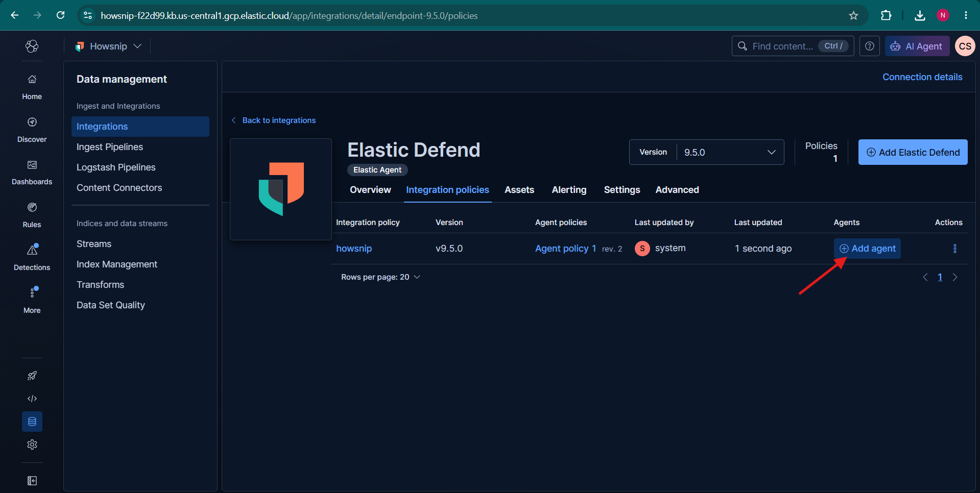This screenshot has width=980, height=493.
Task: Open the AI Agent button
Action: pyautogui.click(x=917, y=46)
